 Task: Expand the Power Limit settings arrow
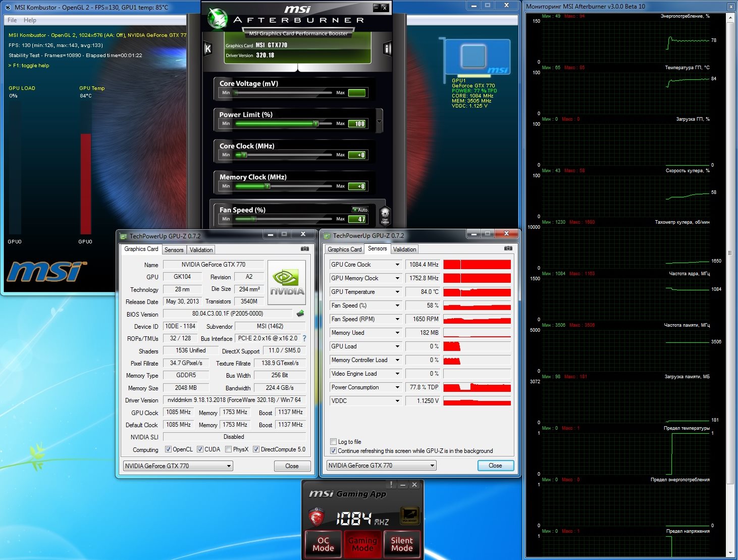379,121
